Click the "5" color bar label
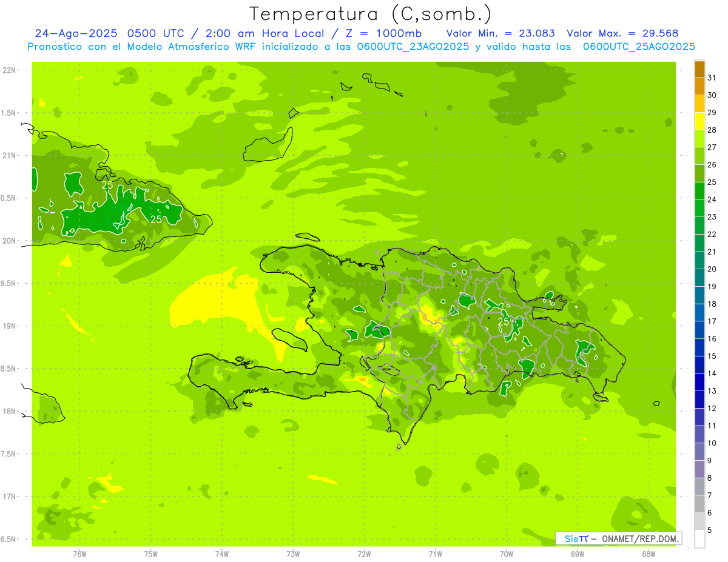This screenshot has width=728, height=562. coord(710,530)
